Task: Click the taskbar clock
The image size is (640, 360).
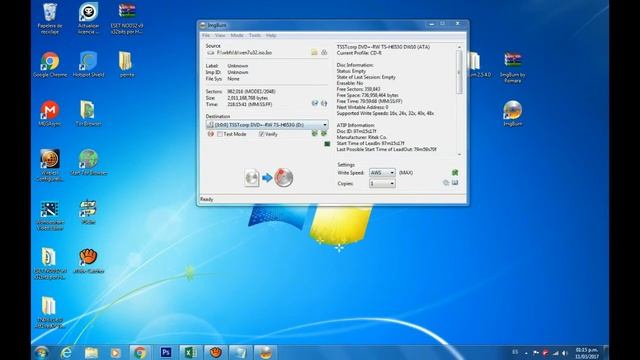Action: (587, 353)
